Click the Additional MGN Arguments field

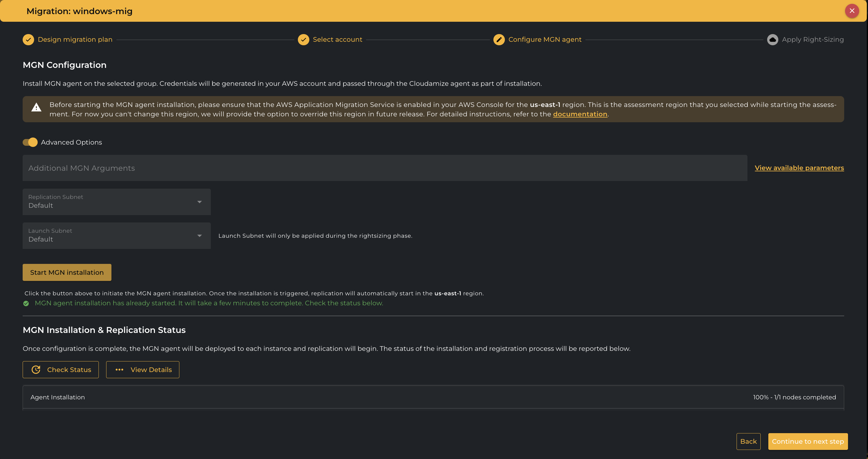coord(385,168)
